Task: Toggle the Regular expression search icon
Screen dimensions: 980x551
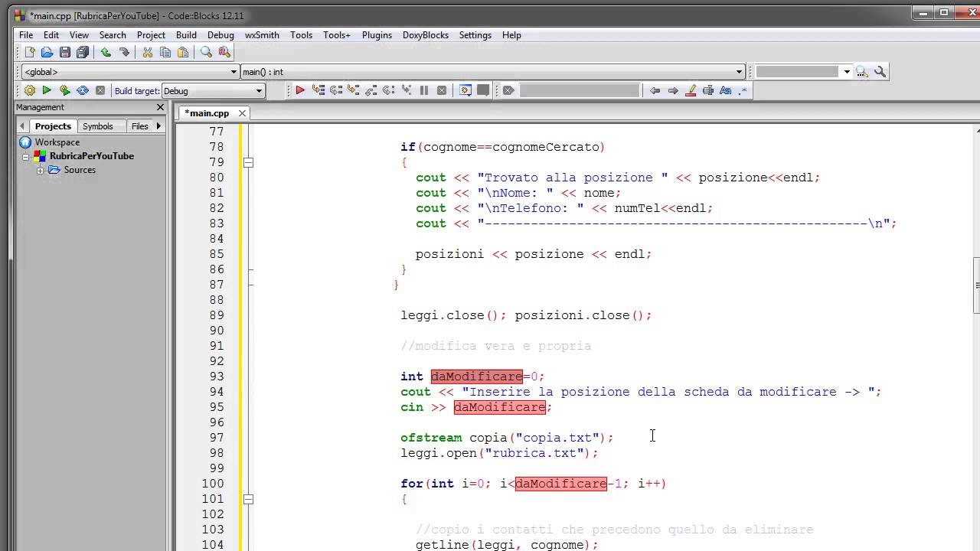Action: tap(743, 90)
